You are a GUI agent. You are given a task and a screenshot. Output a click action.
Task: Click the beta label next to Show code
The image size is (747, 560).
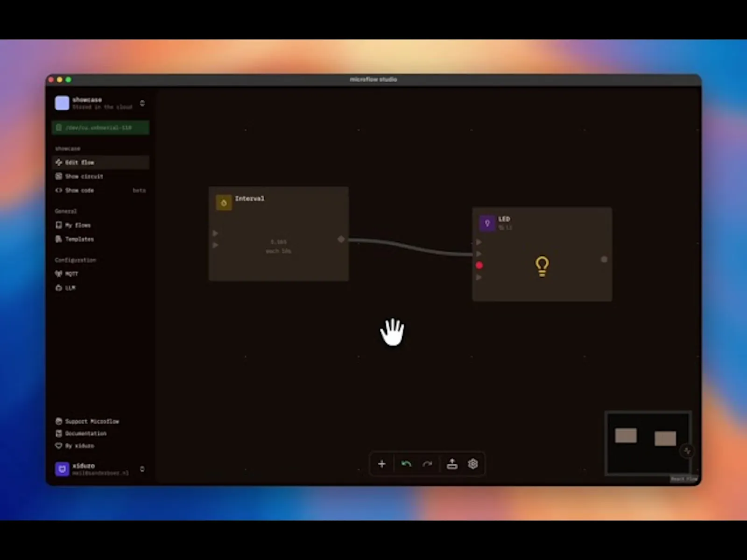point(139,190)
